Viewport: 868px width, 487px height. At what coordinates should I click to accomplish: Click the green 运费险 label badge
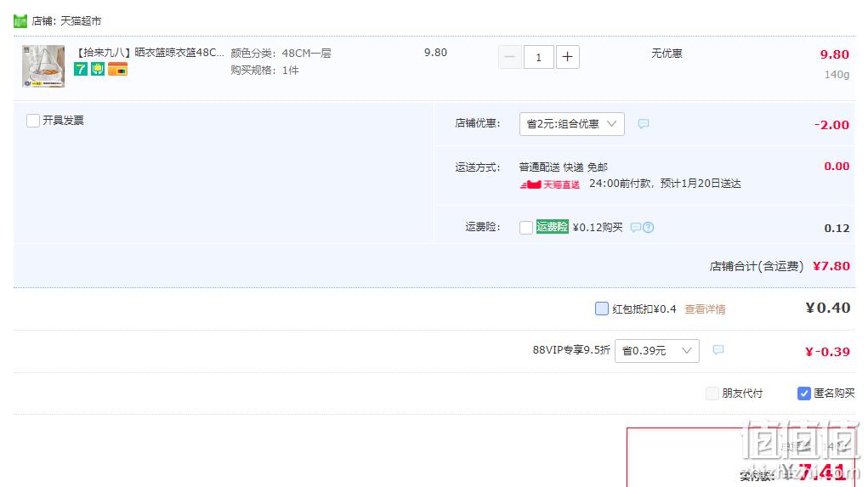(x=552, y=227)
